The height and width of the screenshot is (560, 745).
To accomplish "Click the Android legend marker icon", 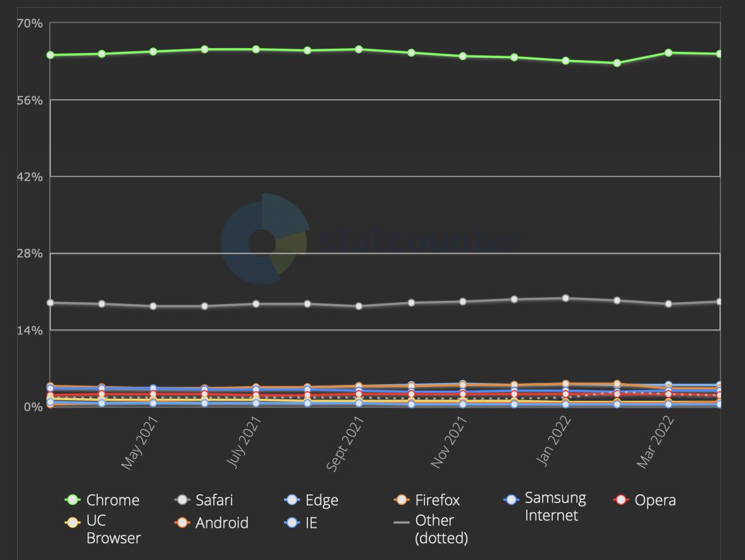I will [x=182, y=523].
